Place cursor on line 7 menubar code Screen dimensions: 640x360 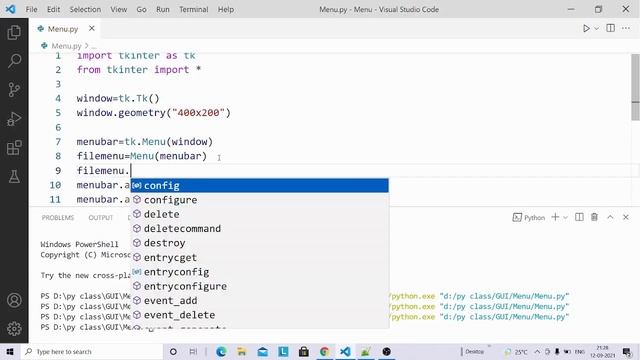pyautogui.click(x=144, y=142)
